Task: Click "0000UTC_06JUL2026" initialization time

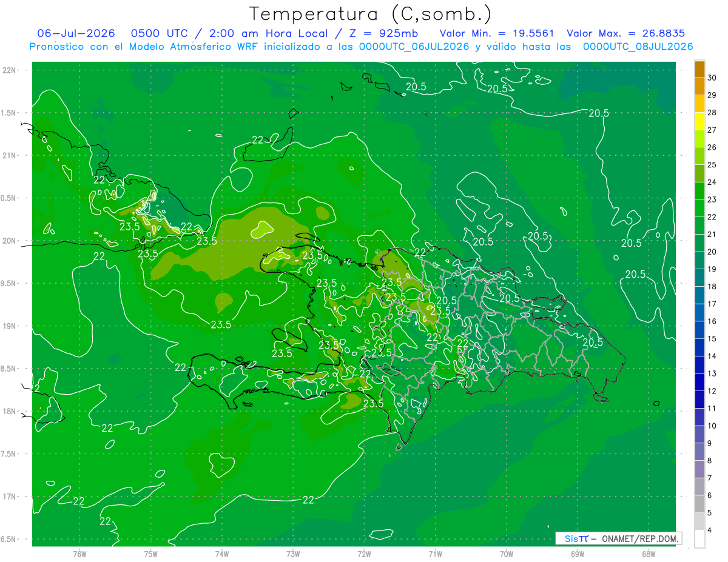Action: point(414,47)
